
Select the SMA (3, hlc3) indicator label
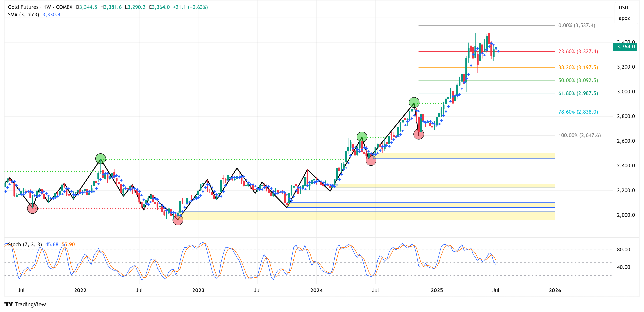coord(23,15)
